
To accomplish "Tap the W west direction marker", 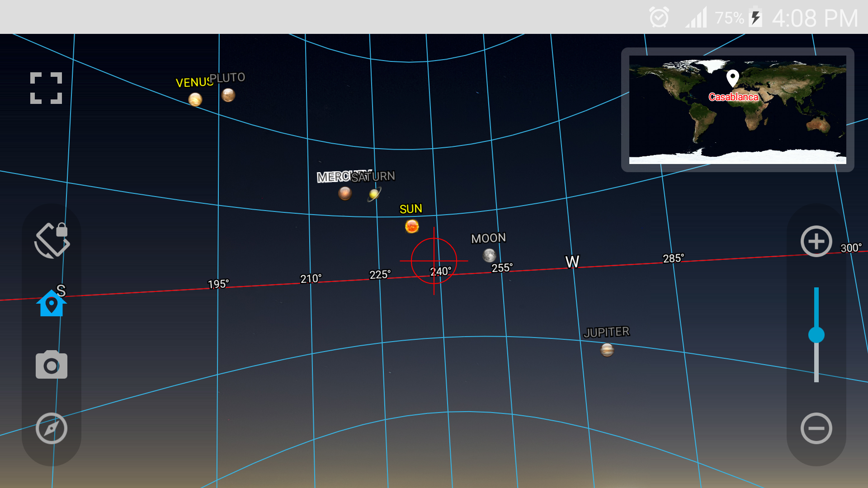I will pos(572,262).
